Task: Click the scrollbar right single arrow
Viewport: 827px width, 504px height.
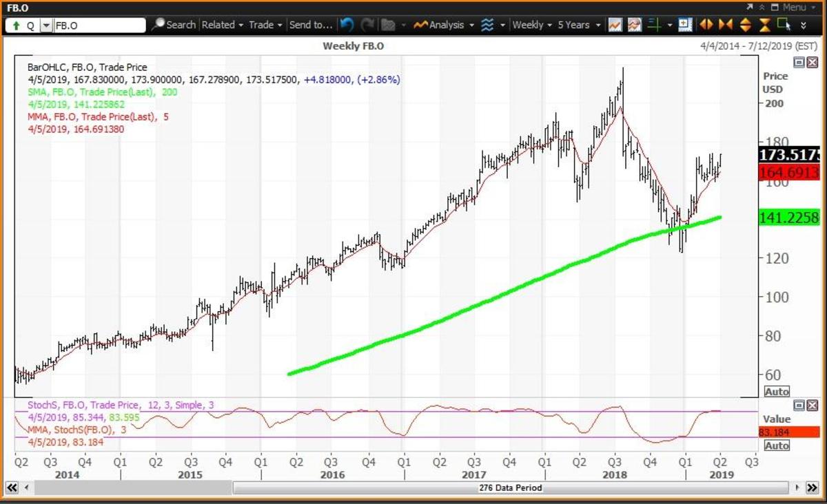Action: pyautogui.click(x=799, y=487)
